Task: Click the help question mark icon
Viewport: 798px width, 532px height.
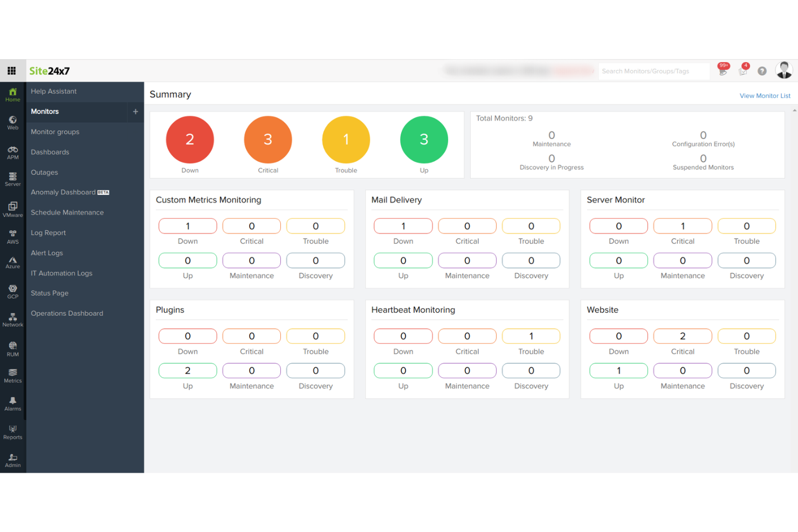Action: click(762, 71)
